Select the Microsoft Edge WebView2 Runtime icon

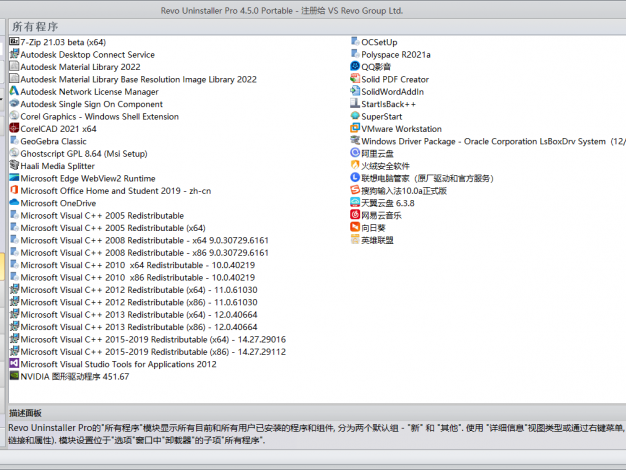[x=14, y=178]
